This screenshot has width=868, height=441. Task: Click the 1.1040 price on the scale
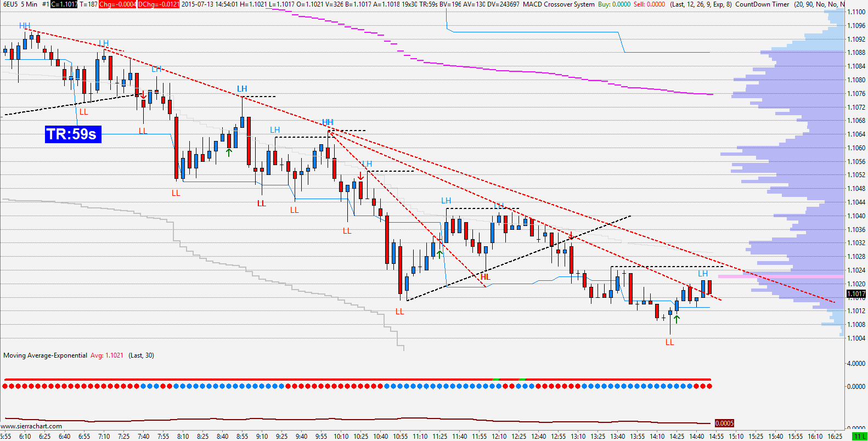click(856, 216)
